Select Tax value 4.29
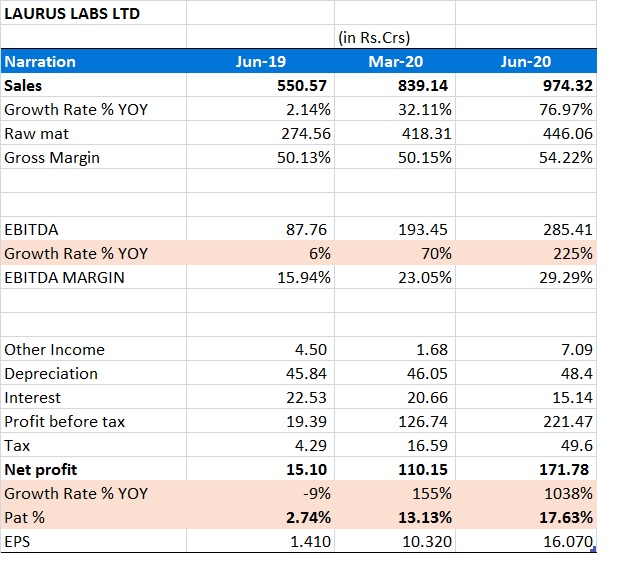Viewport: 618px width, 564px height. (x=261, y=446)
